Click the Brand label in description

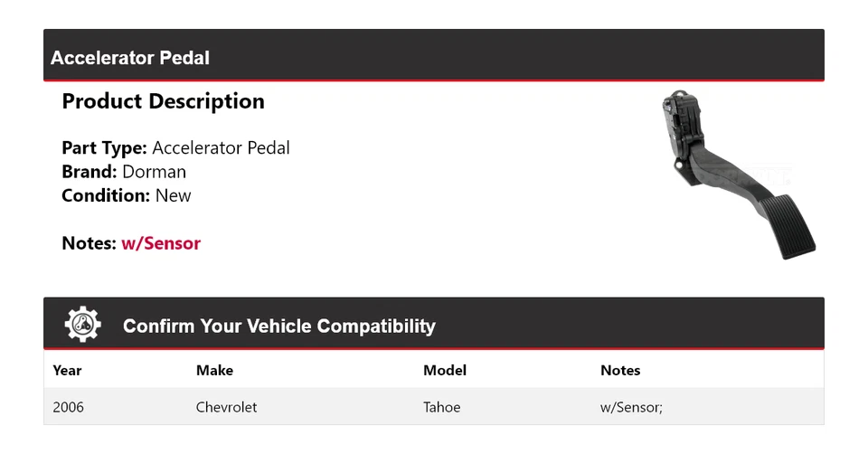tap(90, 172)
